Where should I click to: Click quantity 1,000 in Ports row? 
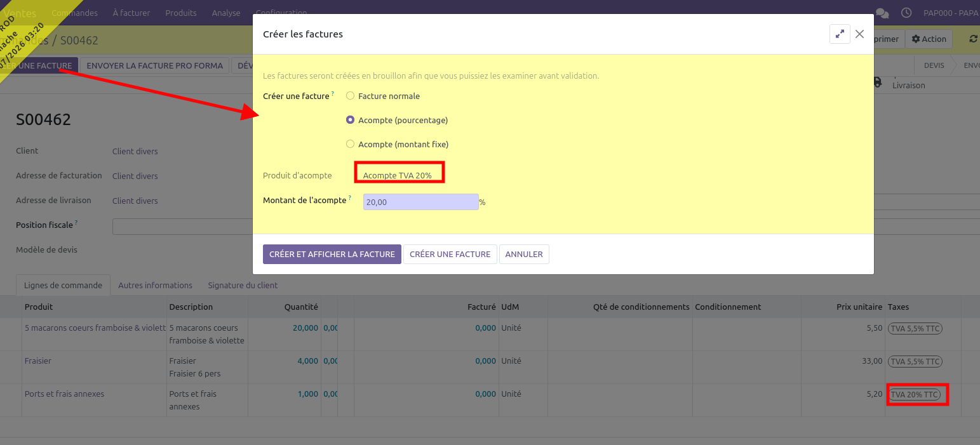308,394
